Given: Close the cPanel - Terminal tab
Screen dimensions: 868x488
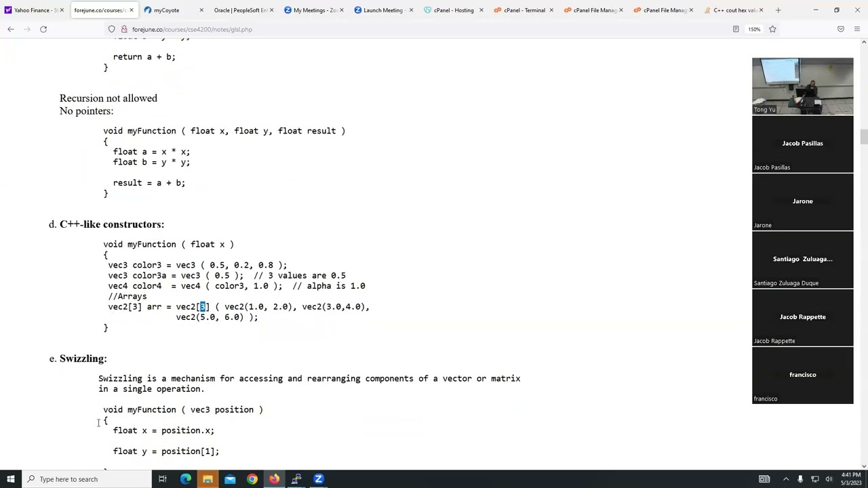Looking at the screenshot, I should click(x=551, y=10).
